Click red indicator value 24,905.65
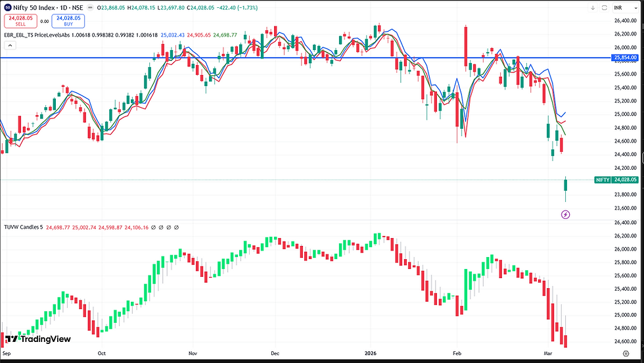 click(x=198, y=35)
